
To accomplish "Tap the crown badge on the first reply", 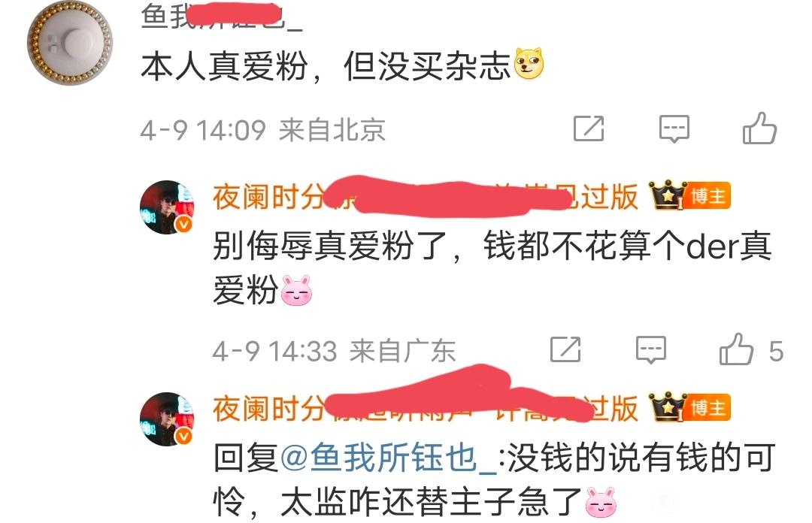I will [x=667, y=195].
